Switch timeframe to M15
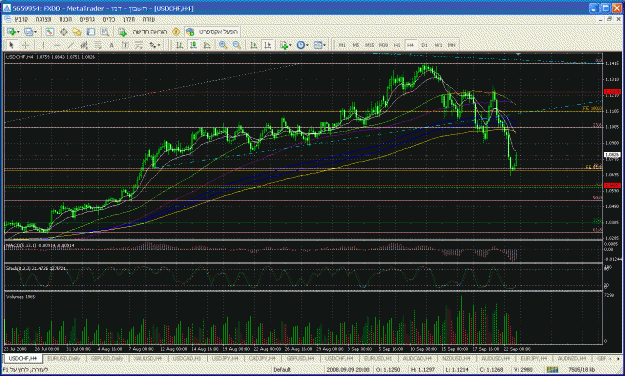Screen dimensions: 625x376 (369, 45)
